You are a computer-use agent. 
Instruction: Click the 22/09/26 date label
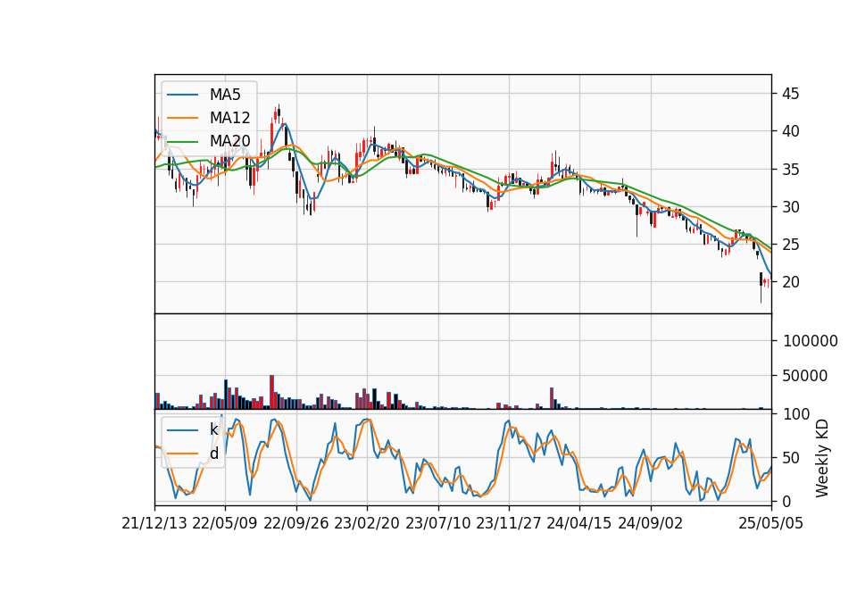coord(296,524)
